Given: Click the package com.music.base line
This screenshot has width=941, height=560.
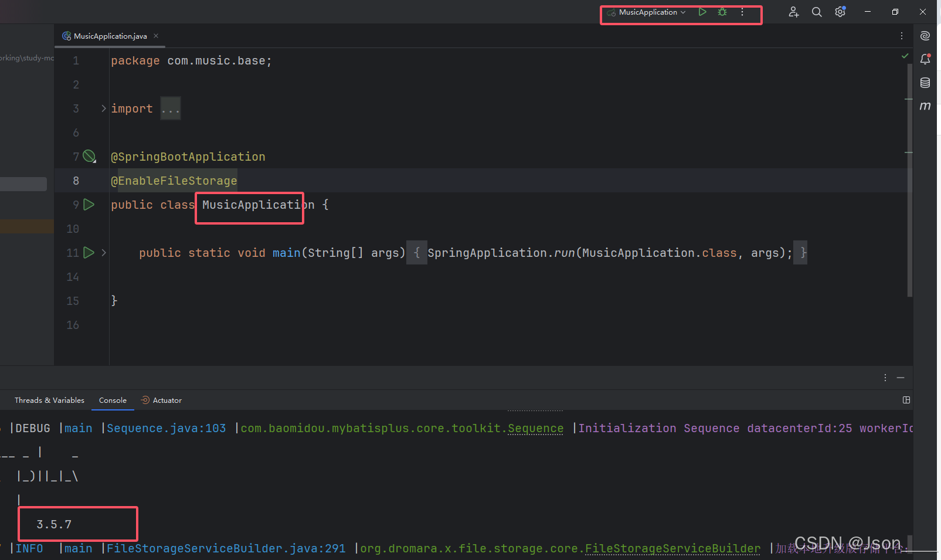Looking at the screenshot, I should (191, 61).
